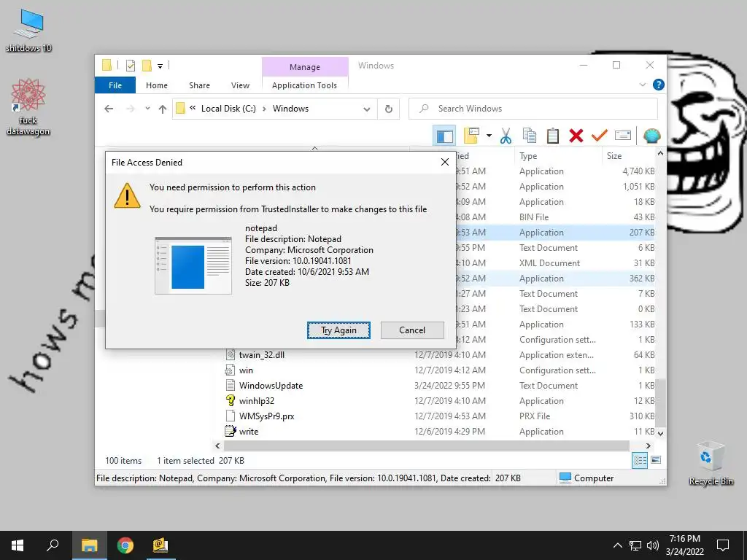Show hidden system tray icons
Viewport: 747px width, 560px height.
pos(617,545)
